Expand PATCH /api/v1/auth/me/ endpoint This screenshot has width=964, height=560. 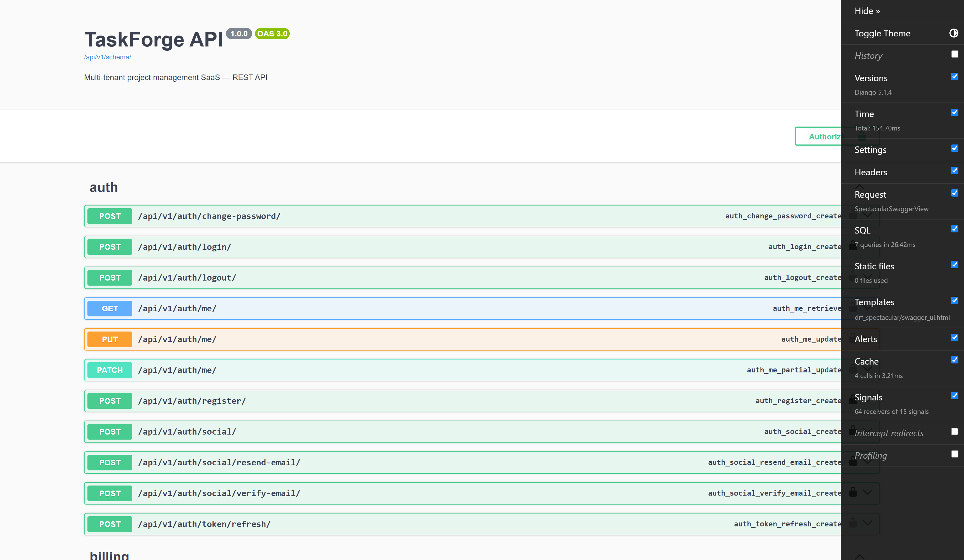pyautogui.click(x=482, y=370)
